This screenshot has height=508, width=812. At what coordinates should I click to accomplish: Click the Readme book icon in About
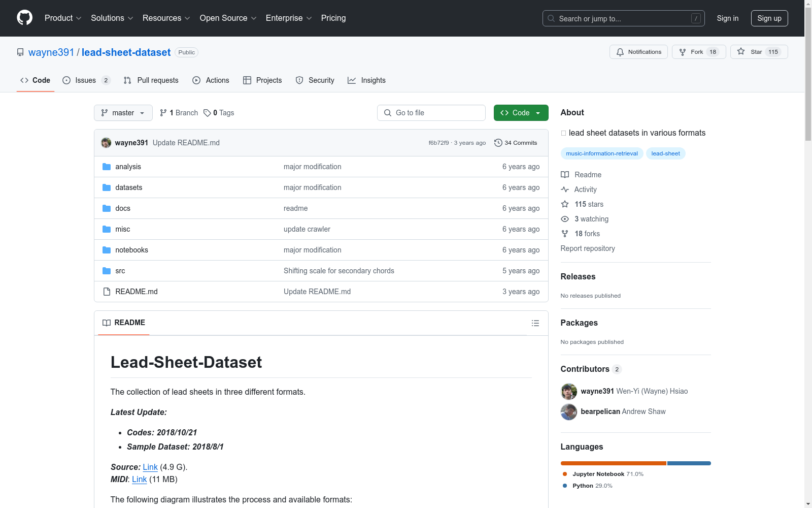coord(565,175)
